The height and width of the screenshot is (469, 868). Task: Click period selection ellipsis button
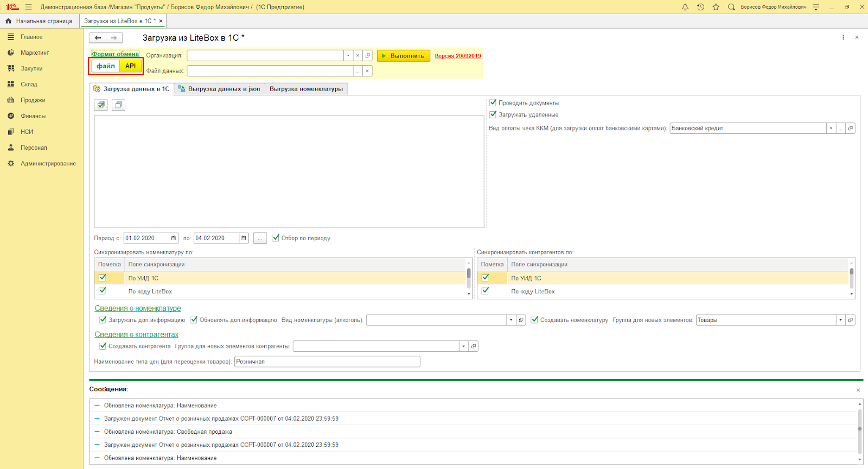pyautogui.click(x=260, y=238)
